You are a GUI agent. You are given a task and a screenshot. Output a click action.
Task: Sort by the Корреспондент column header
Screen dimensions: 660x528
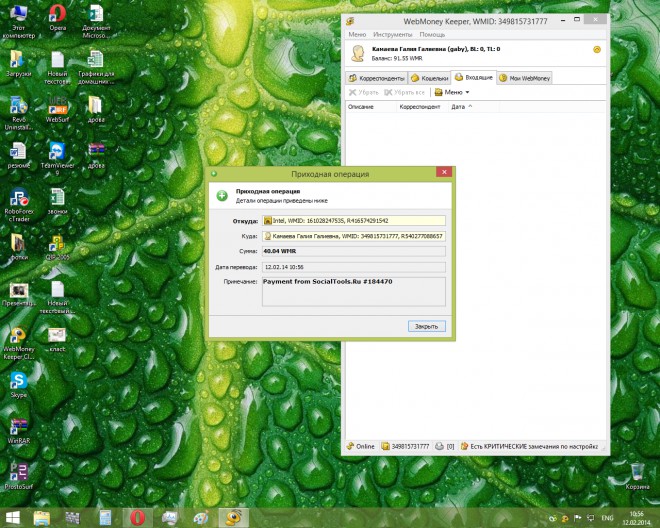point(422,107)
